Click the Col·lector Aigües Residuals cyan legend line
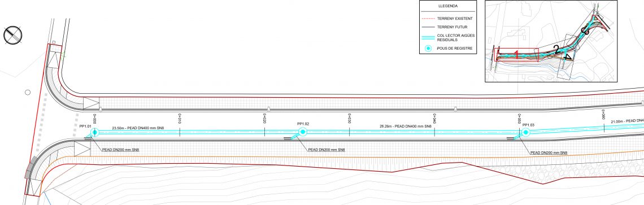 (x=428, y=37)
